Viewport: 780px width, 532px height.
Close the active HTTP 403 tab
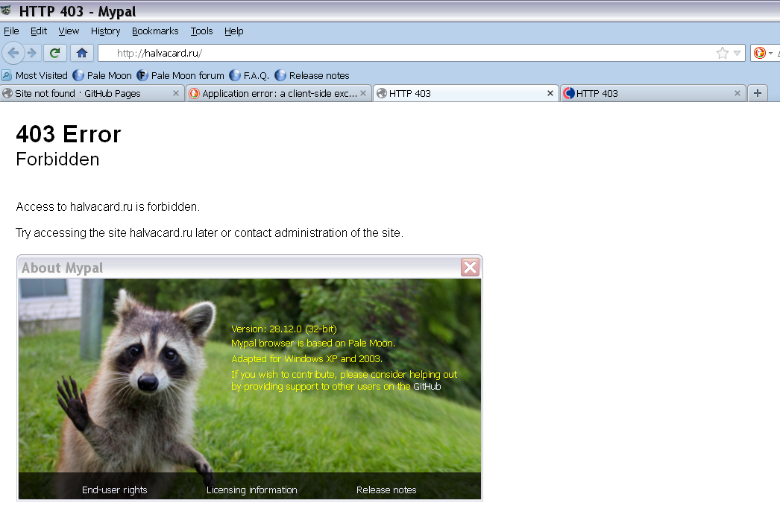pos(550,93)
